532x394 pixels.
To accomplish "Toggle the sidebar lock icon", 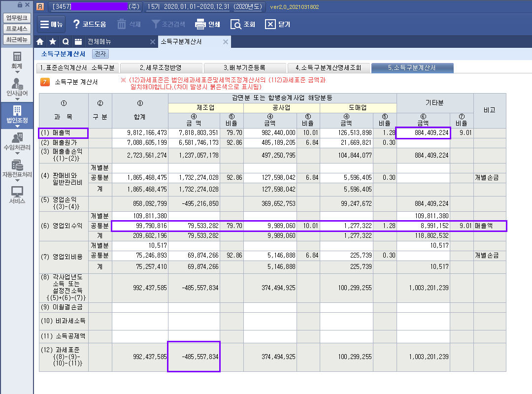I will (x=20, y=4).
